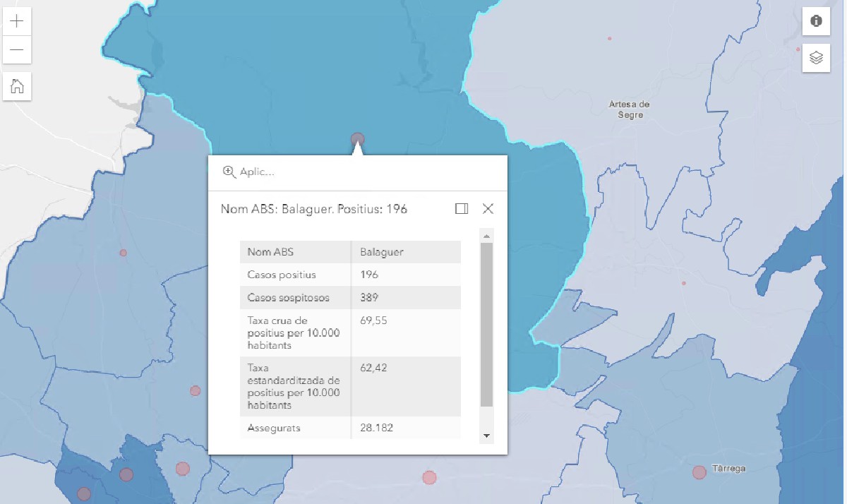Select the Casos sospitosos value 389
This screenshot has width=847, height=504.
point(369,298)
